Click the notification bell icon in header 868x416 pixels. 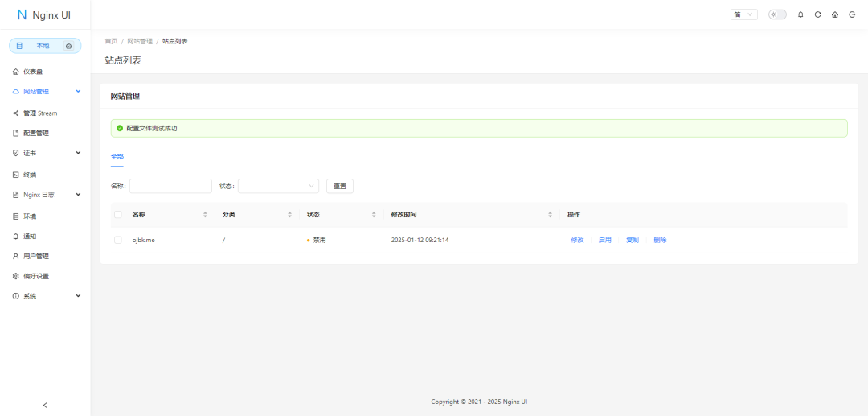pyautogui.click(x=800, y=14)
